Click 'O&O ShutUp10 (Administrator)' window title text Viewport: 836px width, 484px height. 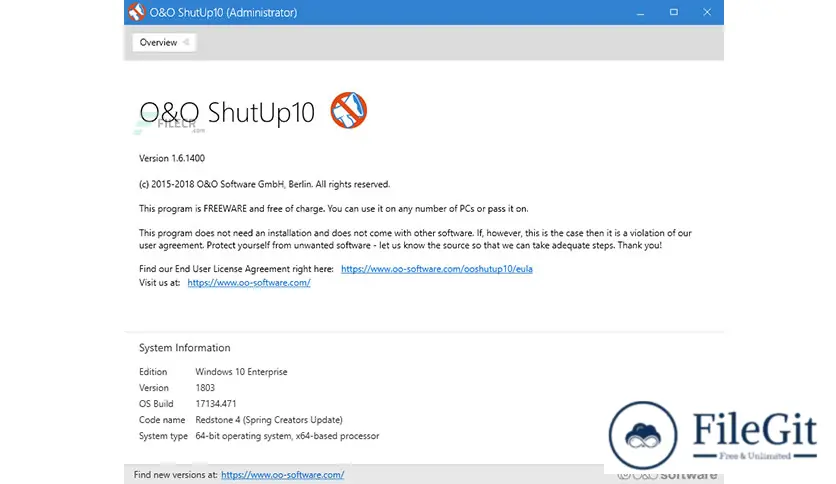tap(223, 12)
